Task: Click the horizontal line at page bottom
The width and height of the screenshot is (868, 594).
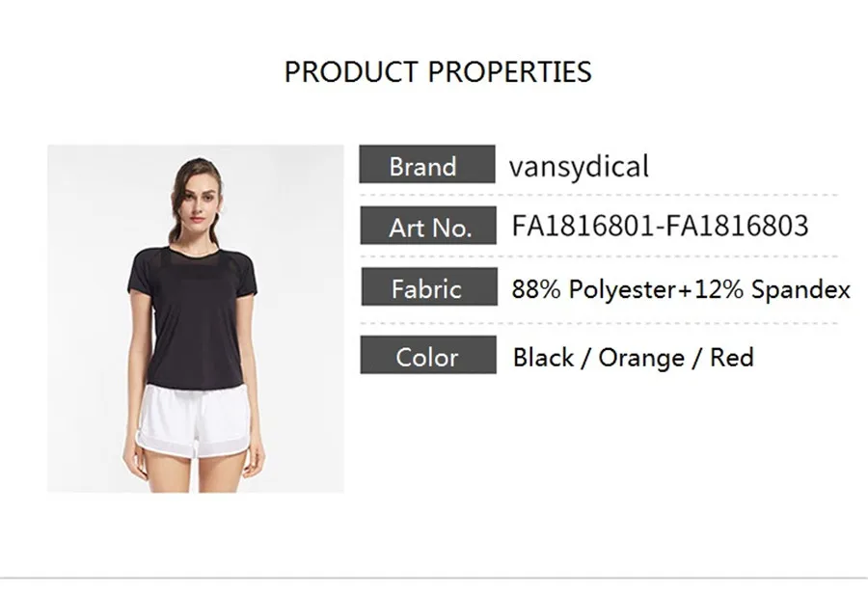Action: coord(434,579)
